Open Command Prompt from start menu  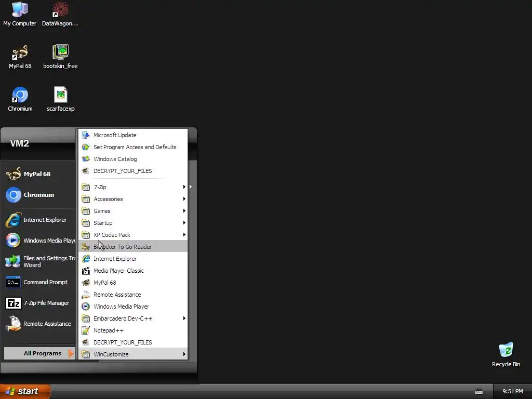coord(39,282)
